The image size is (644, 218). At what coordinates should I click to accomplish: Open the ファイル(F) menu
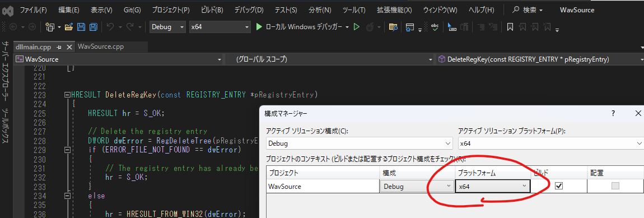click(33, 10)
